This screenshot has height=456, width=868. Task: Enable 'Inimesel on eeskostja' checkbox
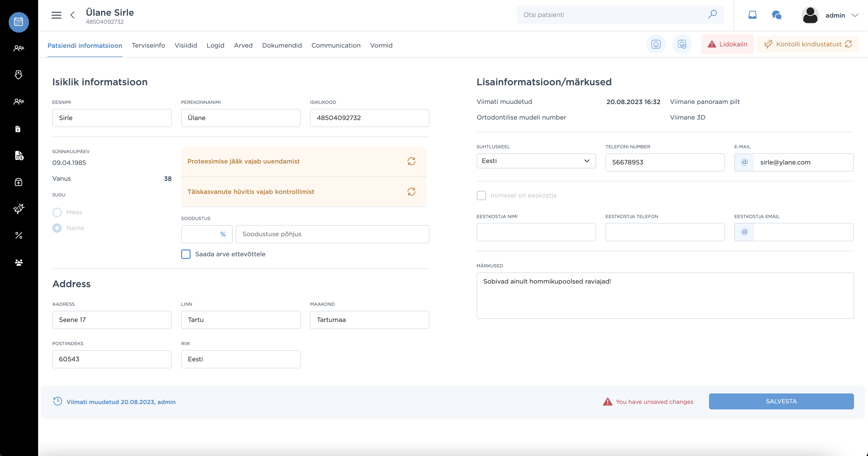click(x=481, y=195)
